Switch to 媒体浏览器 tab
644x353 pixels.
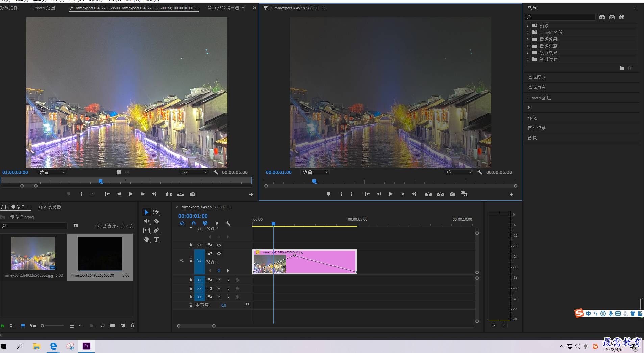(x=50, y=207)
